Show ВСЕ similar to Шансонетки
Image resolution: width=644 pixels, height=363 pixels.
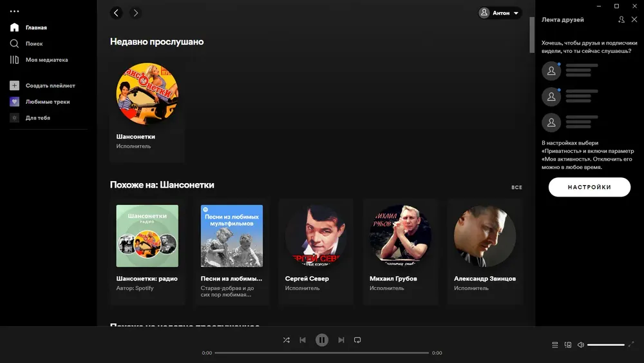516,188
